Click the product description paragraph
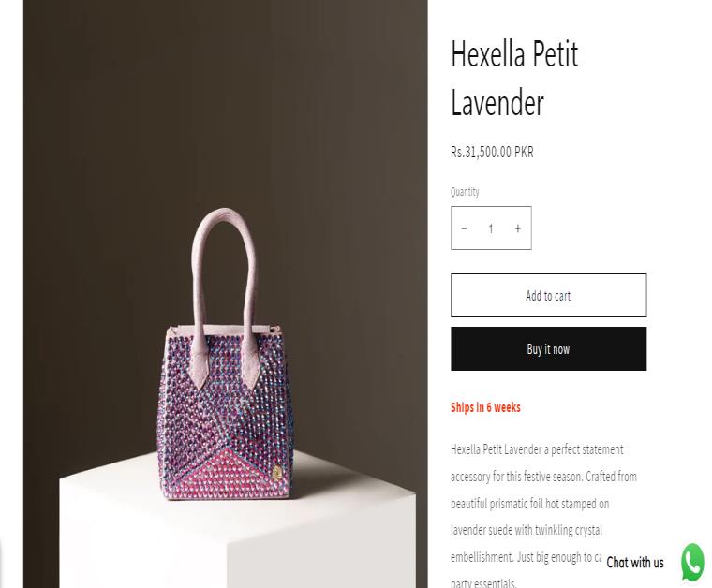 click(543, 516)
